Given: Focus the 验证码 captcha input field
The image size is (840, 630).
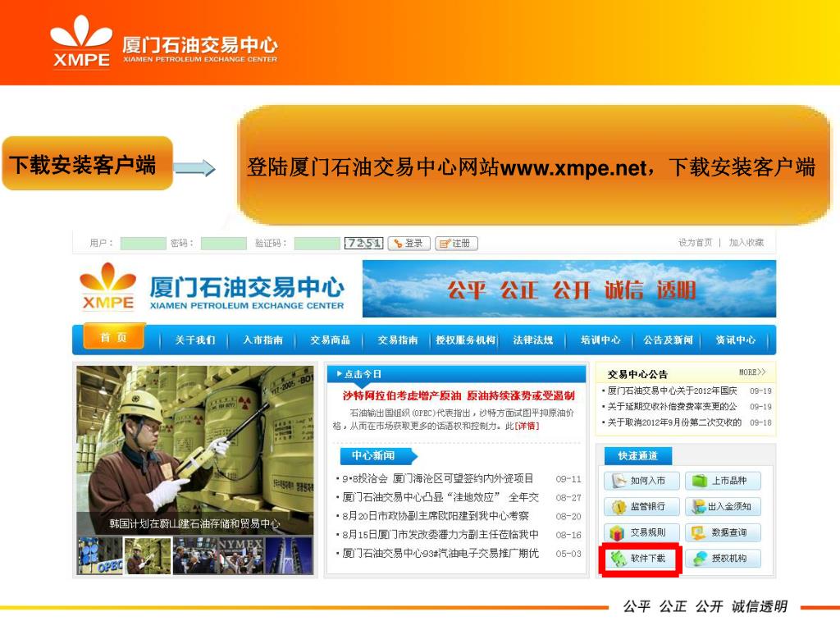Looking at the screenshot, I should pos(317,243).
